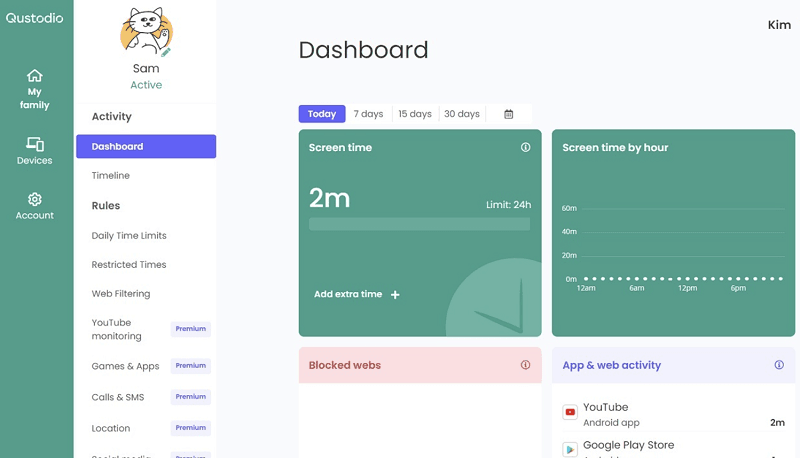The image size is (800, 458).
Task: Open the Timeline activity page
Action: tap(111, 176)
